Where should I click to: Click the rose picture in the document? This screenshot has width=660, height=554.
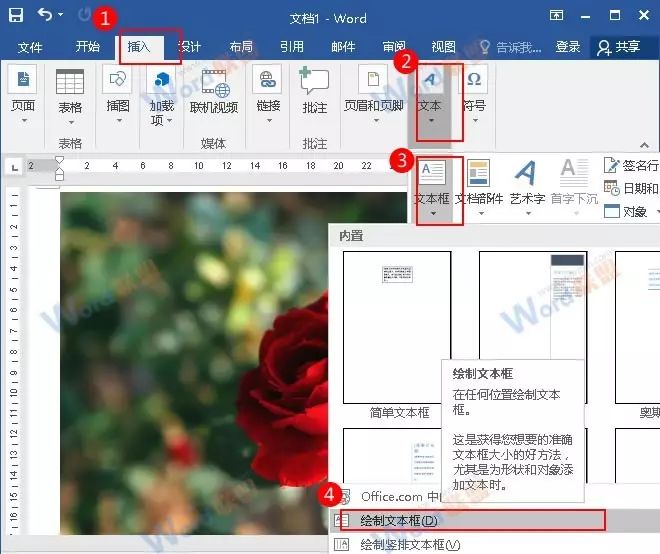tap(194, 363)
